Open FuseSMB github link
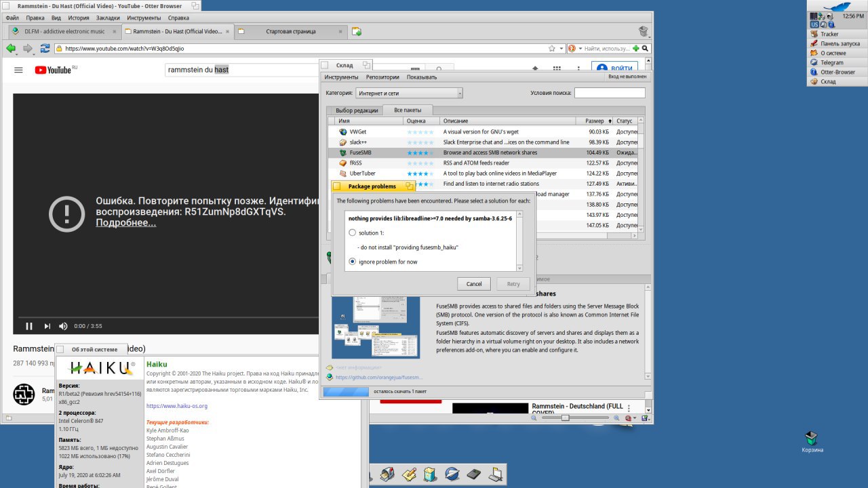The width and height of the screenshot is (868, 488). coord(378,378)
